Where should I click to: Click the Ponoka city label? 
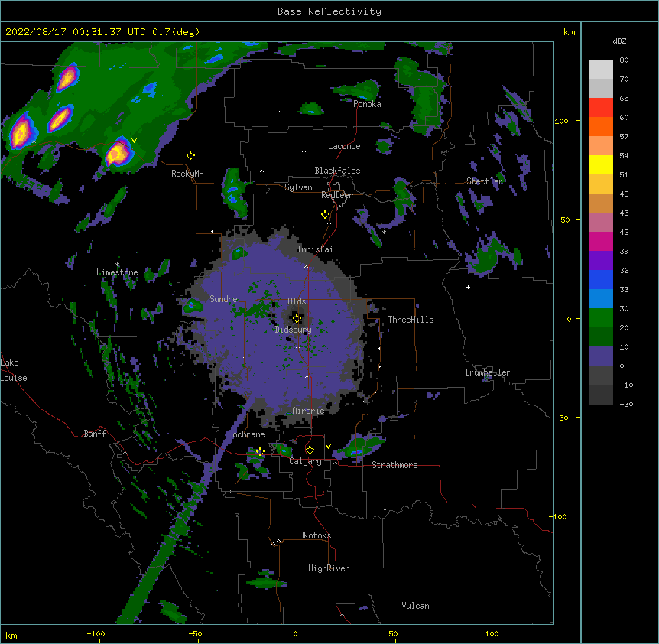click(367, 104)
